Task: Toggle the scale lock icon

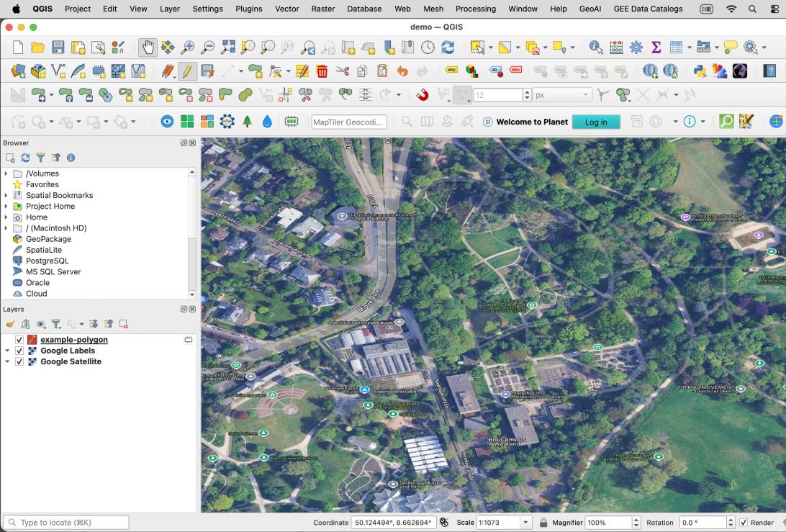Action: tap(543, 523)
